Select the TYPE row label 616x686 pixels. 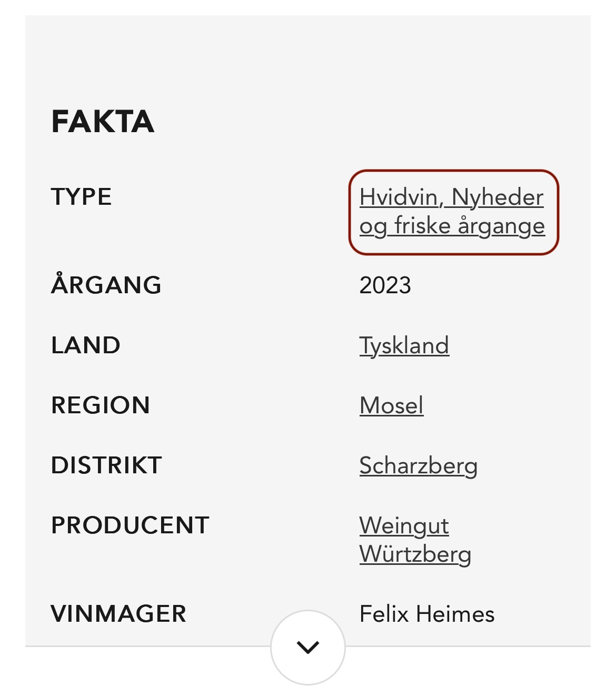[x=82, y=197]
